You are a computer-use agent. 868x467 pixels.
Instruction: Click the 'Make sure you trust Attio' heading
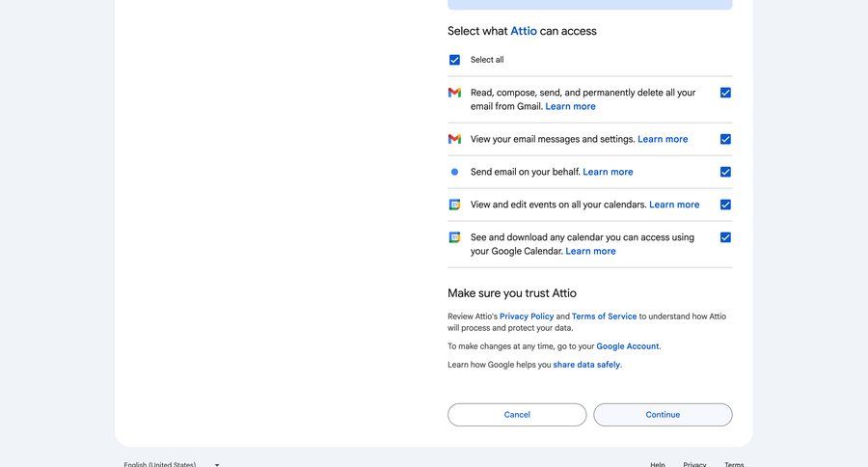click(x=512, y=293)
